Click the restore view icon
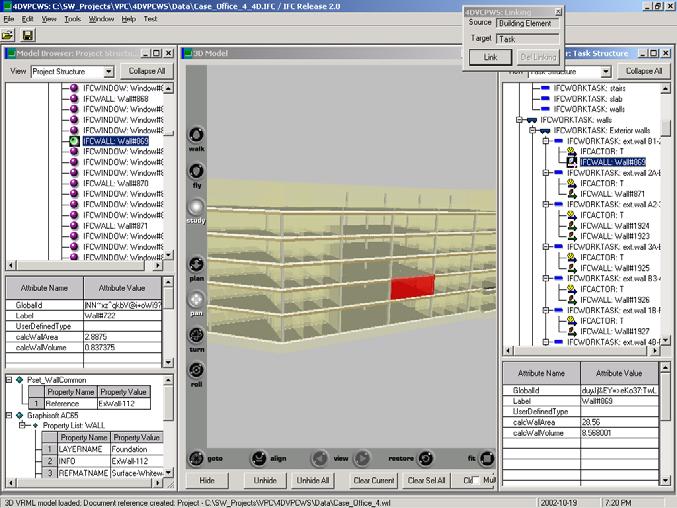 pos(425,458)
